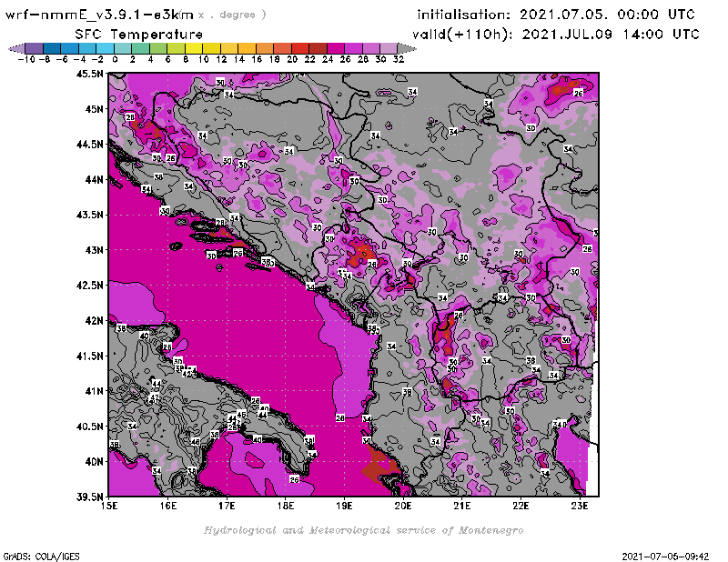The width and height of the screenshot is (728, 562).
Task: Click the light orchid 30 to 32 legend swatch
Action: [x=389, y=48]
